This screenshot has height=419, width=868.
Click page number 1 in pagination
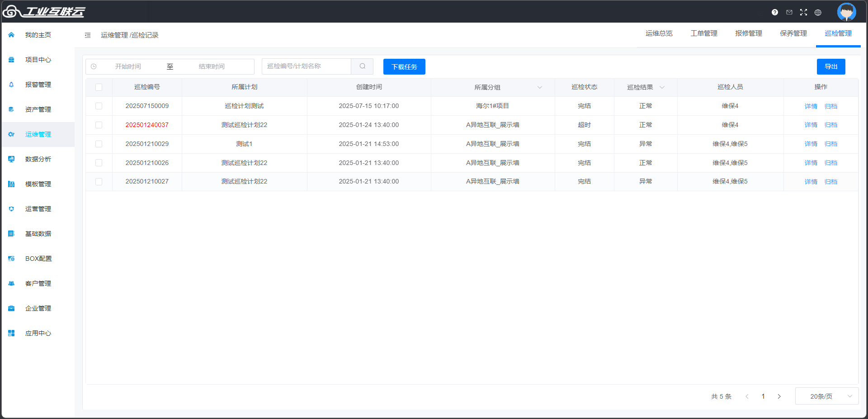tap(763, 396)
